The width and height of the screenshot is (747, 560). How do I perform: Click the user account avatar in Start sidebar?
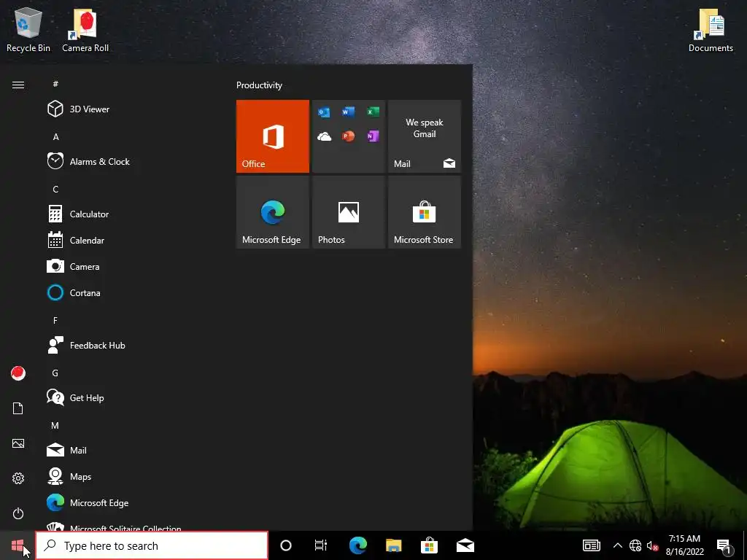point(18,373)
